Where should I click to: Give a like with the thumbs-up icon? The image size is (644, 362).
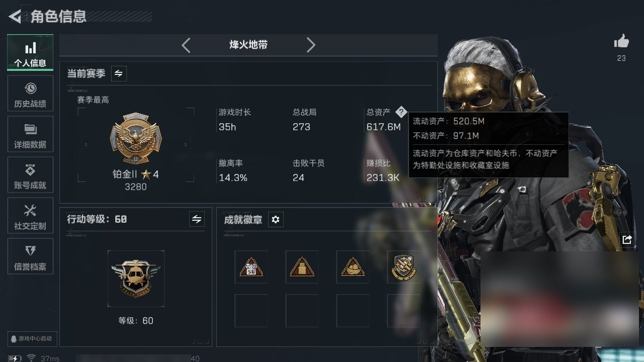[621, 42]
